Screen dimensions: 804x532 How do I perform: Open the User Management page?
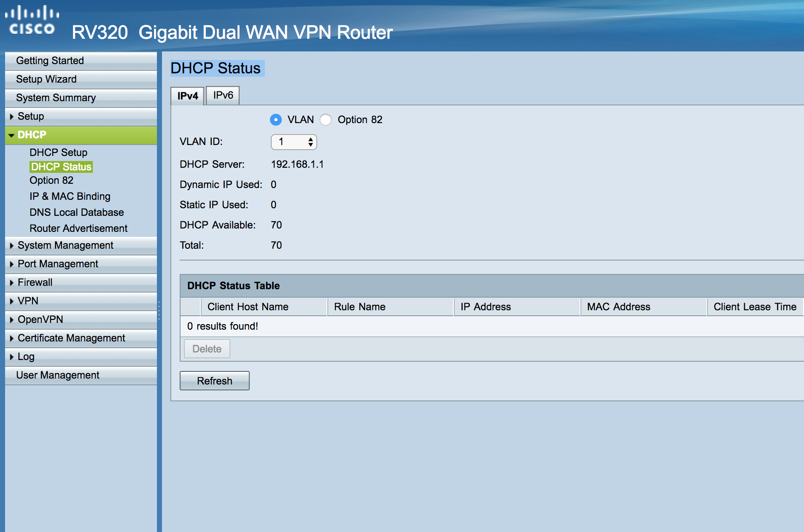point(57,375)
